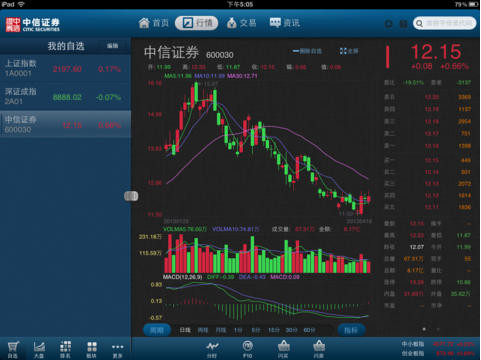Click Wi-Fi icon in status bar
Image resolution: width=481 pixels, height=360 pixels.
tap(21, 4)
